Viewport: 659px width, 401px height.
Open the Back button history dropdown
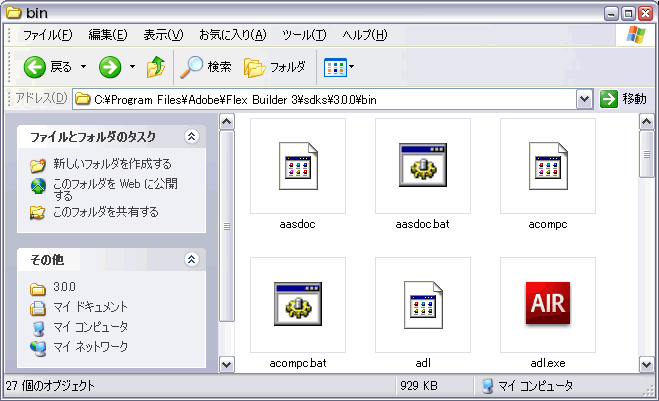click(83, 67)
